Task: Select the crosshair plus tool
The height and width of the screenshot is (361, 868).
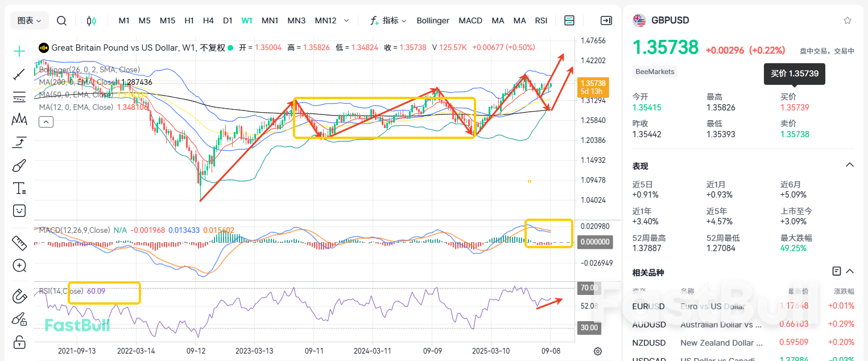Action: coord(19,51)
